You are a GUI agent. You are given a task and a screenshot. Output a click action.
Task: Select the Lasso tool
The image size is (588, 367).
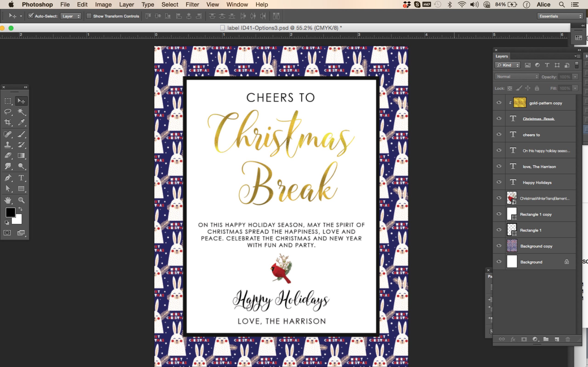click(x=8, y=111)
